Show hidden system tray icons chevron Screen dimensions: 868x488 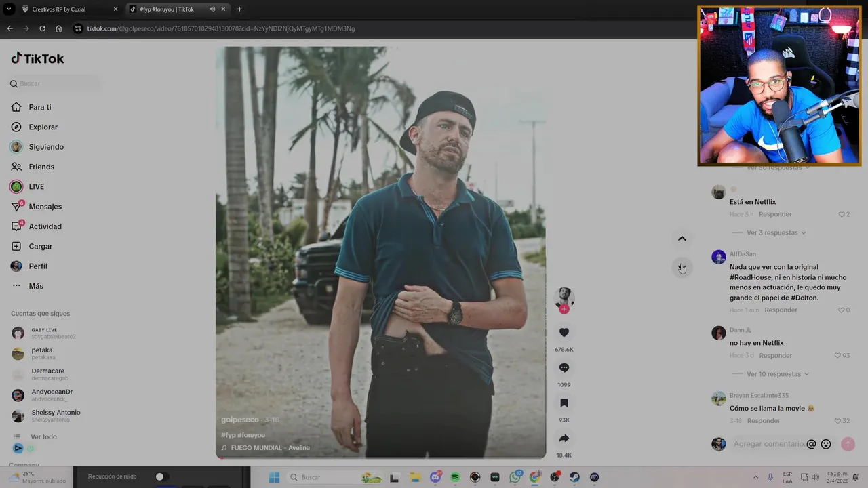pyautogui.click(x=755, y=477)
